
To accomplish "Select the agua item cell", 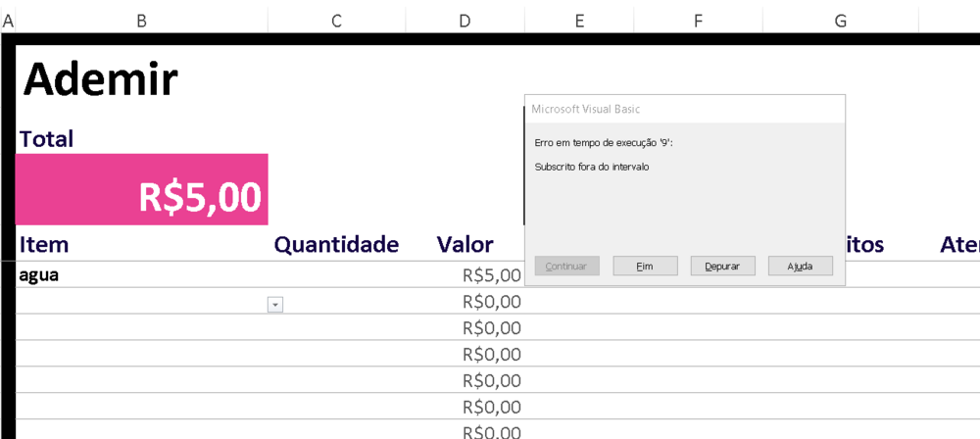I will 142,275.
